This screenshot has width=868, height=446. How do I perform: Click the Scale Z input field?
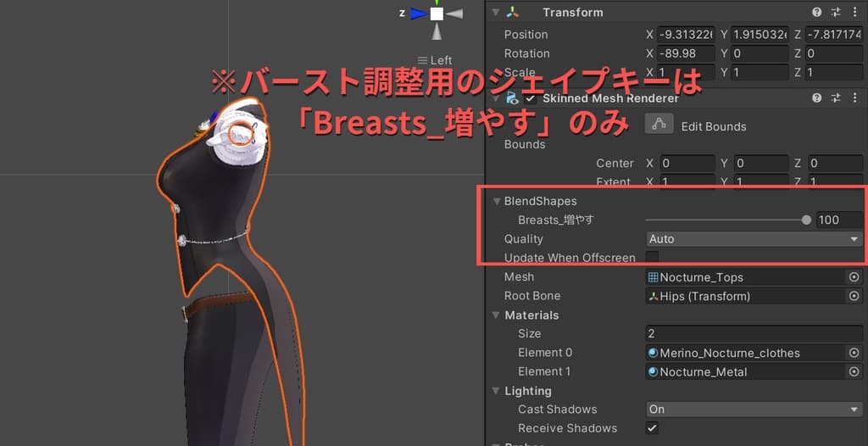834,73
